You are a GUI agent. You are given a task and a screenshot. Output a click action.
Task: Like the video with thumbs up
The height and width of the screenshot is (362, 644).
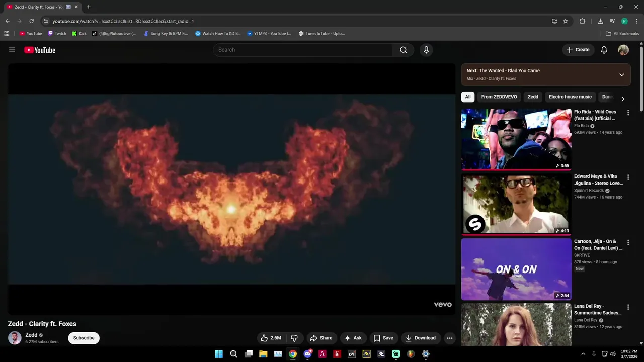tap(271, 338)
